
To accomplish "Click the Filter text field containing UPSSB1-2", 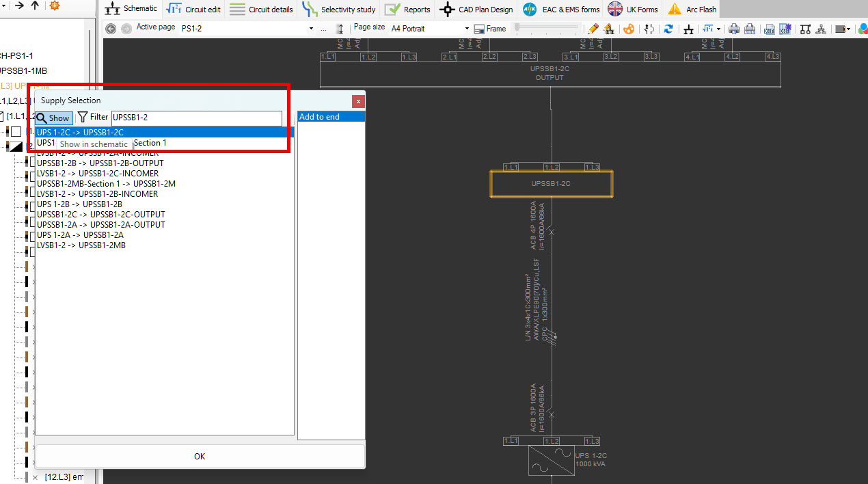I will tap(196, 118).
